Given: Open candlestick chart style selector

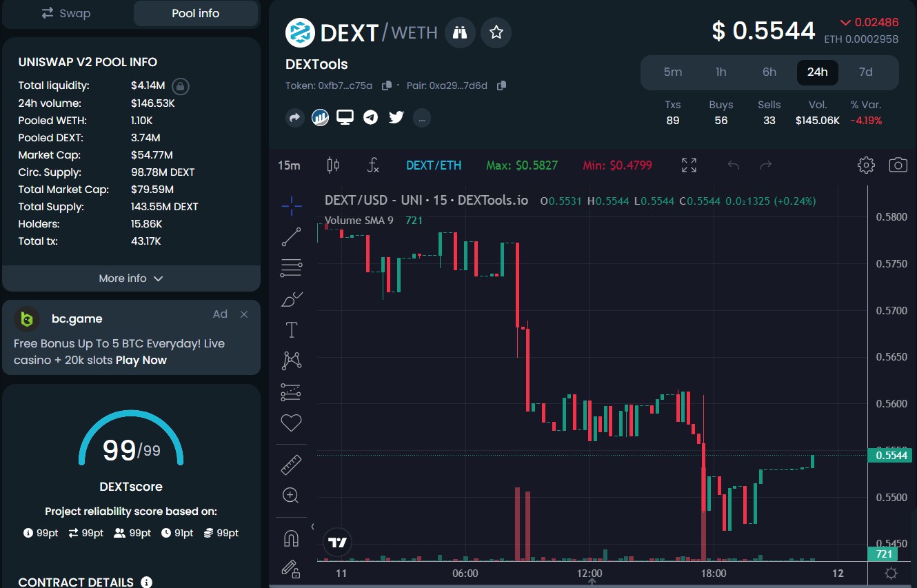Looking at the screenshot, I should tap(333, 165).
